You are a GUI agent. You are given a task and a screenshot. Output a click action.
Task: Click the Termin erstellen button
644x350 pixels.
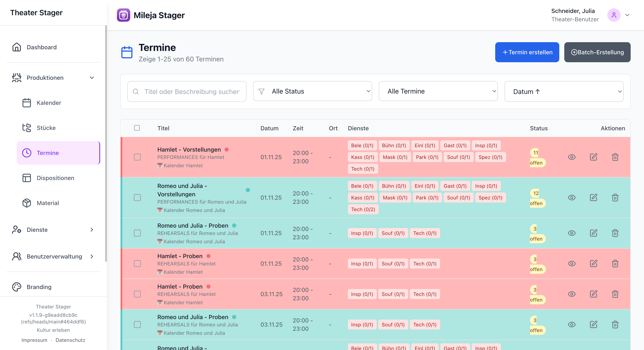pyautogui.click(x=527, y=52)
